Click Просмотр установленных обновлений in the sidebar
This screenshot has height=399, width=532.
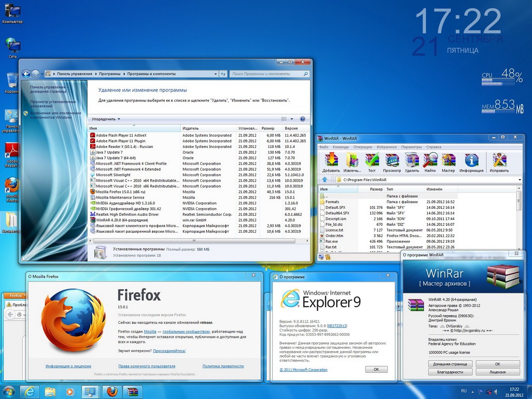[x=53, y=103]
